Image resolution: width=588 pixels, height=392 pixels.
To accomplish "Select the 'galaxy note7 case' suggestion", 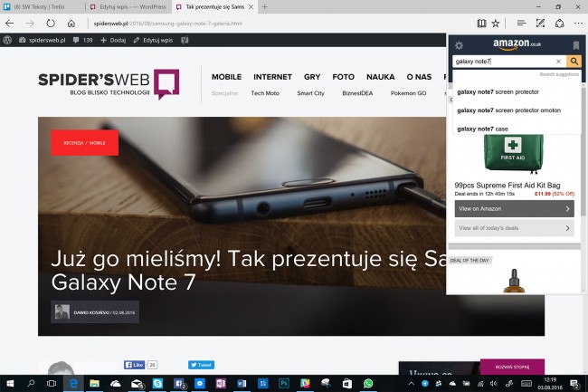I will pyautogui.click(x=517, y=129).
